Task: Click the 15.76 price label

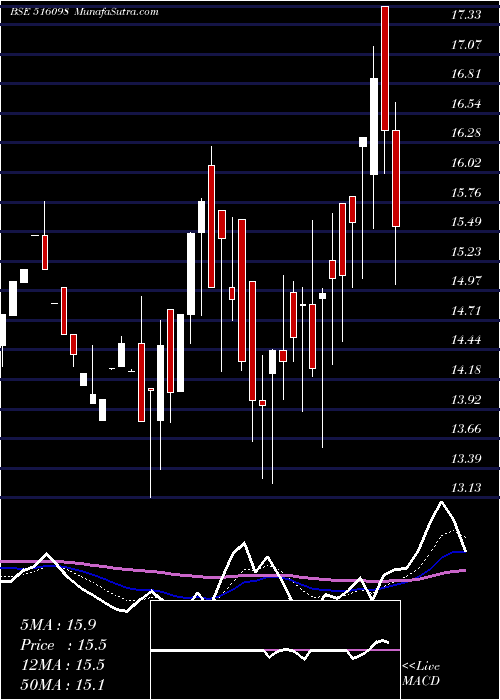Action: (x=466, y=192)
